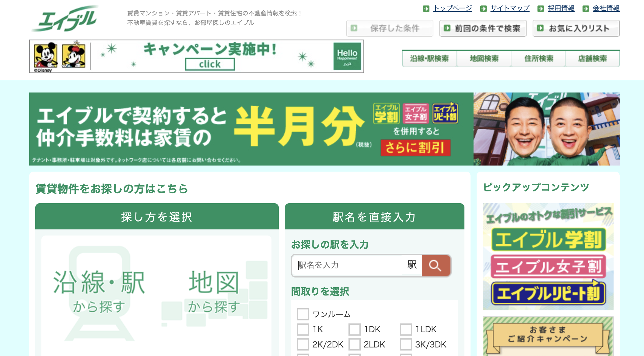Click エイブル女子割 in pickup contents
The height and width of the screenshot is (356, 644).
(x=548, y=267)
